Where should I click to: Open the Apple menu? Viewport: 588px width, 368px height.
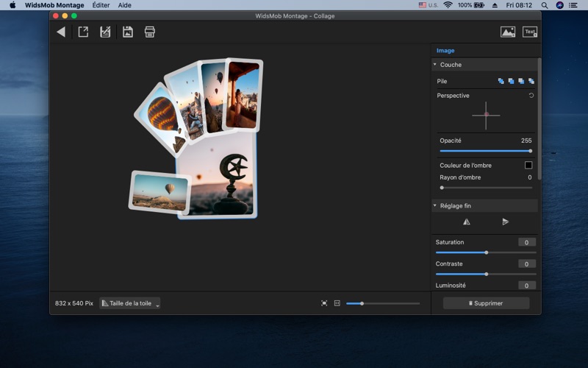tap(12, 5)
